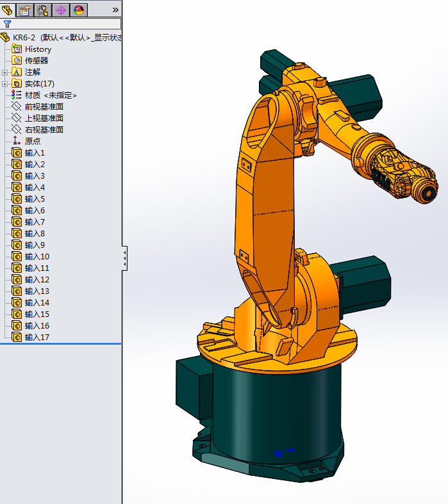Click the 右视基准面 plane icon
Screen dimensions: 448x504
pos(17,129)
